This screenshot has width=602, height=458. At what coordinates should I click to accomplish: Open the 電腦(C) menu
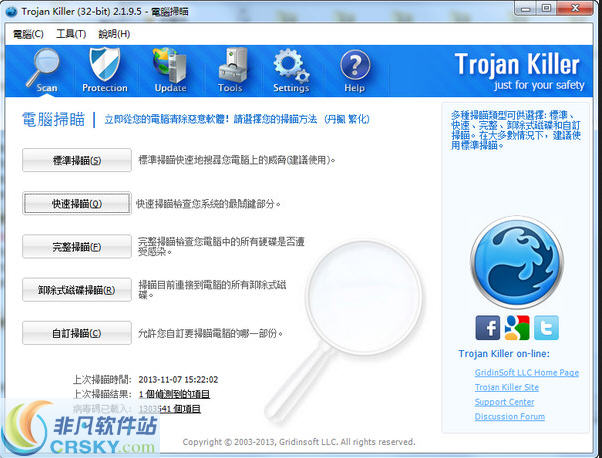tap(28, 34)
